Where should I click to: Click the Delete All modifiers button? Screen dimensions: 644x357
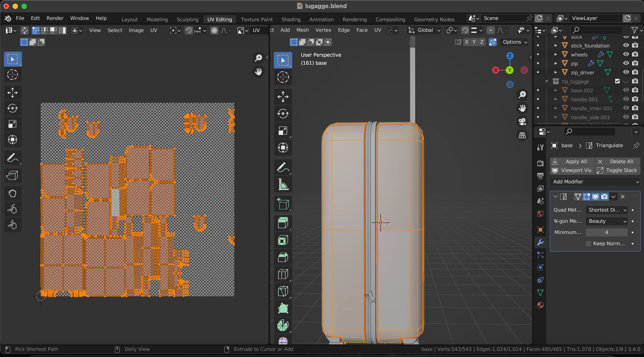pyautogui.click(x=618, y=161)
